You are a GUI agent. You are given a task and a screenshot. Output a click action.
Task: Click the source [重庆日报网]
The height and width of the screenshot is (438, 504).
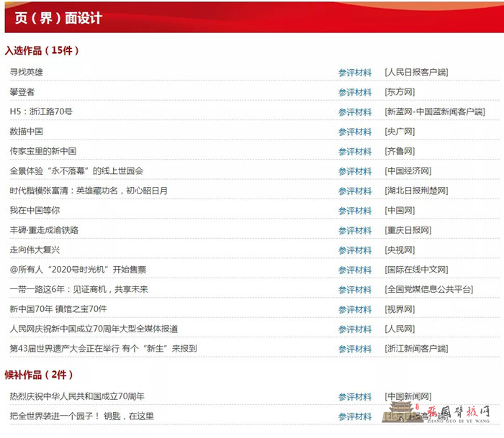[408, 230]
